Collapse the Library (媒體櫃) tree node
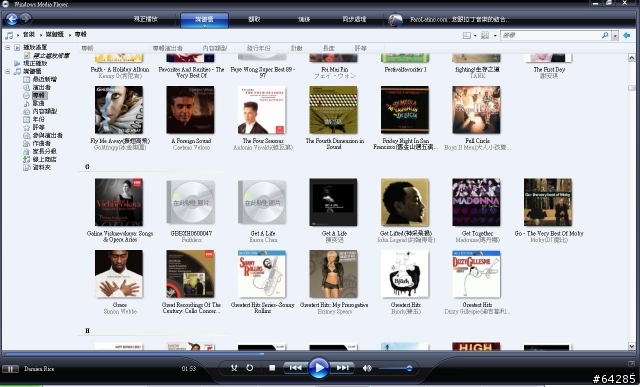The height and width of the screenshot is (387, 640). coord(7,71)
